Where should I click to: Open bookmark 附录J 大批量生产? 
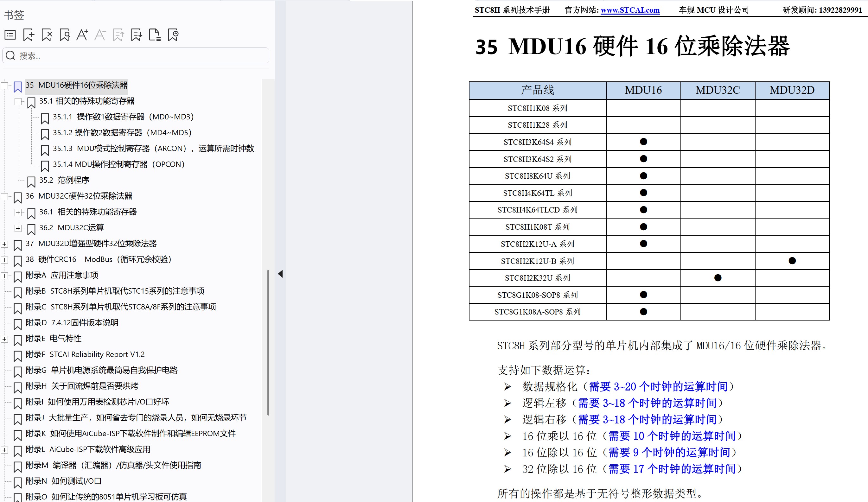click(136, 418)
